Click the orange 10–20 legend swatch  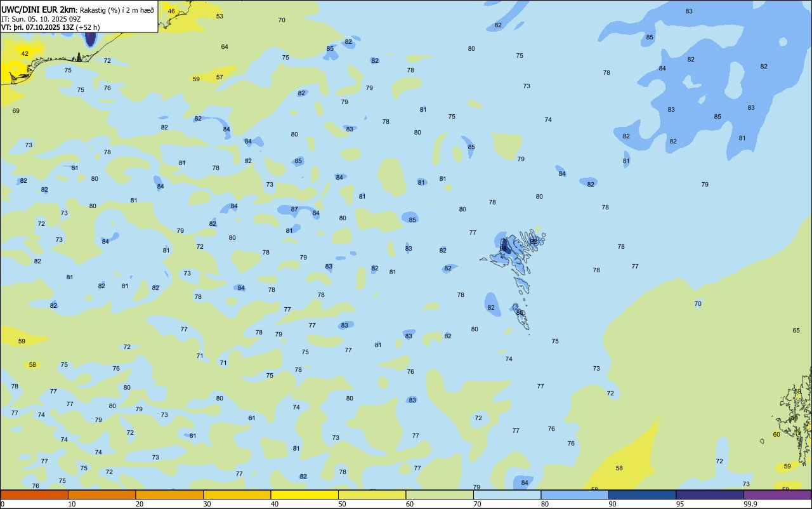click(x=101, y=494)
